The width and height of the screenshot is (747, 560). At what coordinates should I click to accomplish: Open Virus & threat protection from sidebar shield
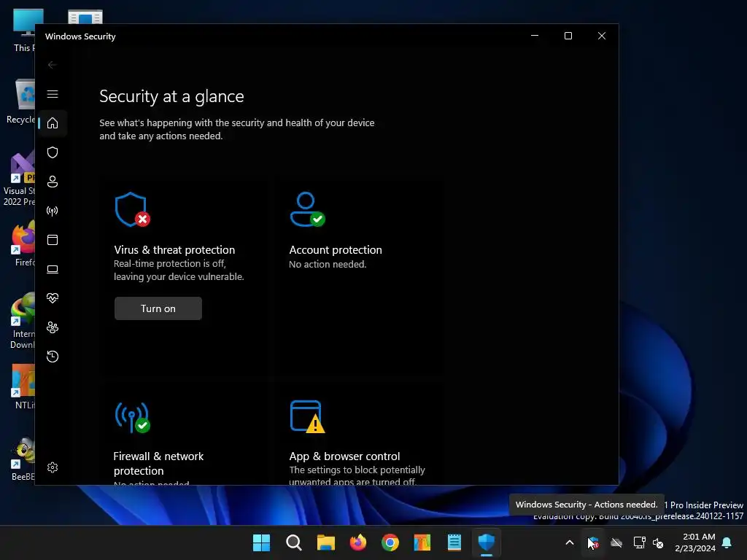coord(53,152)
